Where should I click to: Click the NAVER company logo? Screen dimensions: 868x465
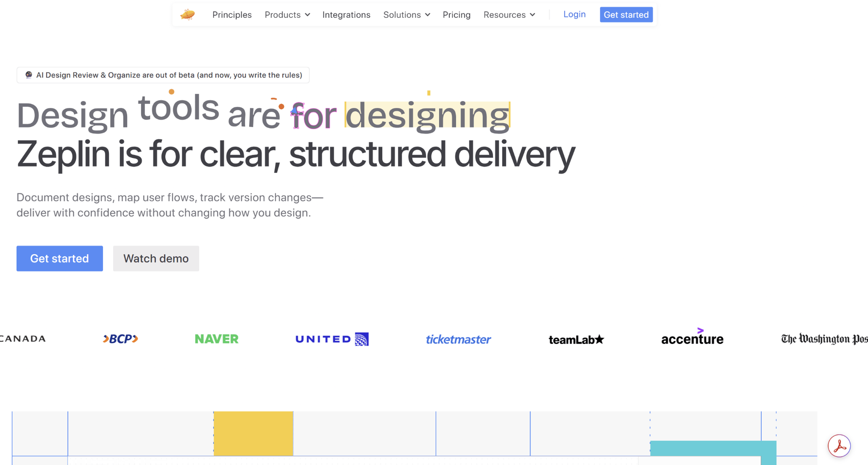tap(217, 339)
